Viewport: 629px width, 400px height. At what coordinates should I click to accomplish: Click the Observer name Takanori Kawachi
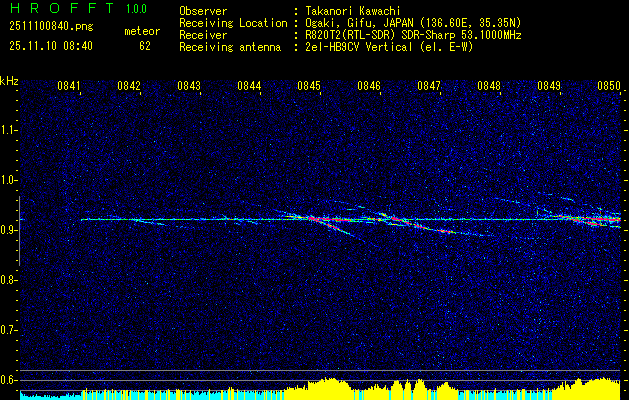pyautogui.click(x=351, y=11)
